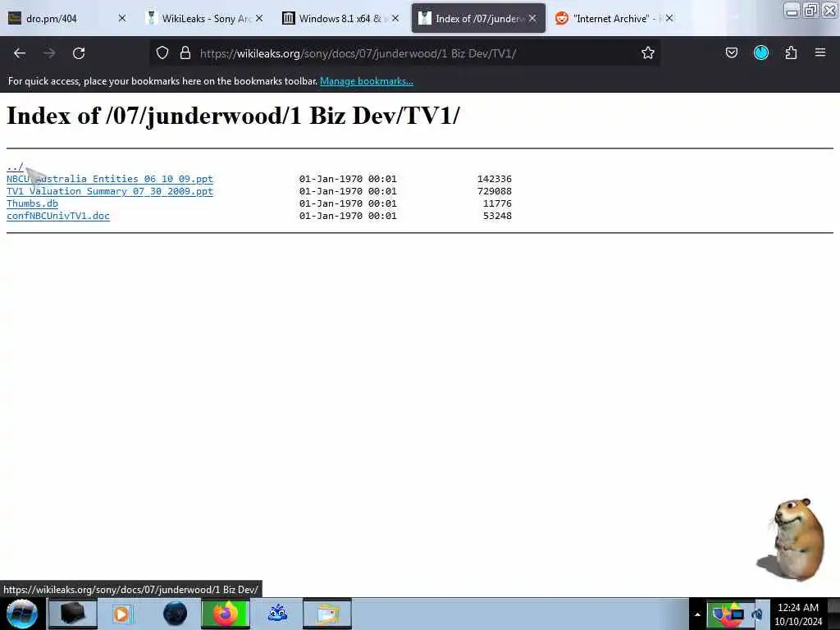Viewport: 840px width, 630px height.
Task: Click file size 729088
Action: click(495, 191)
